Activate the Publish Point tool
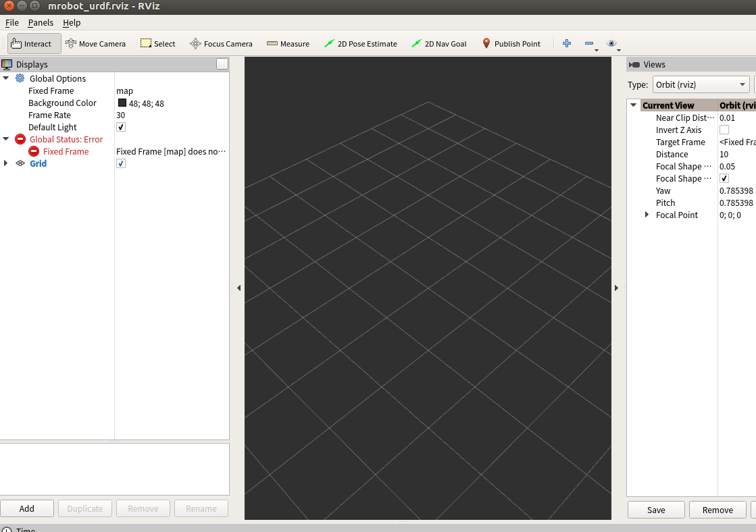Image resolution: width=756 pixels, height=532 pixels. [x=511, y=43]
